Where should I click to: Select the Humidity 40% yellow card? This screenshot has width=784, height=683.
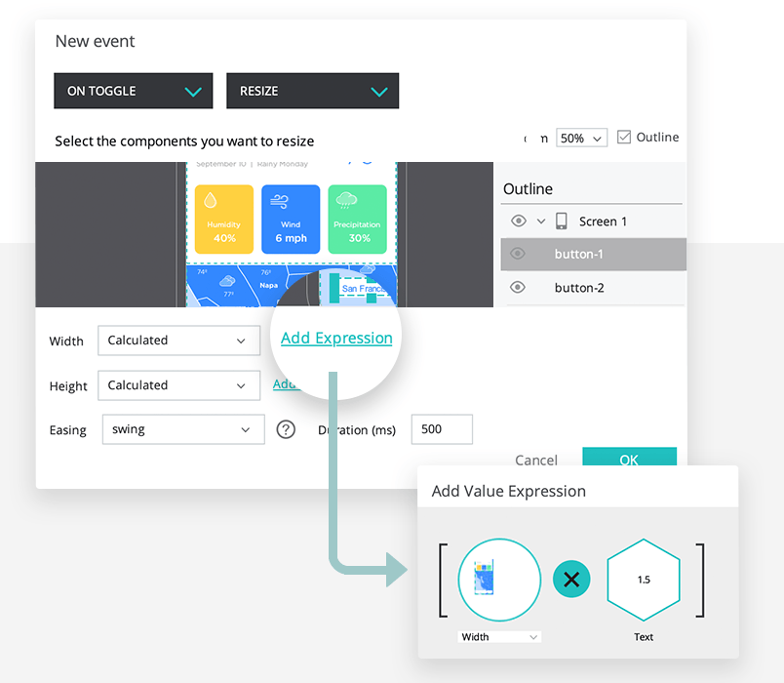(224, 220)
